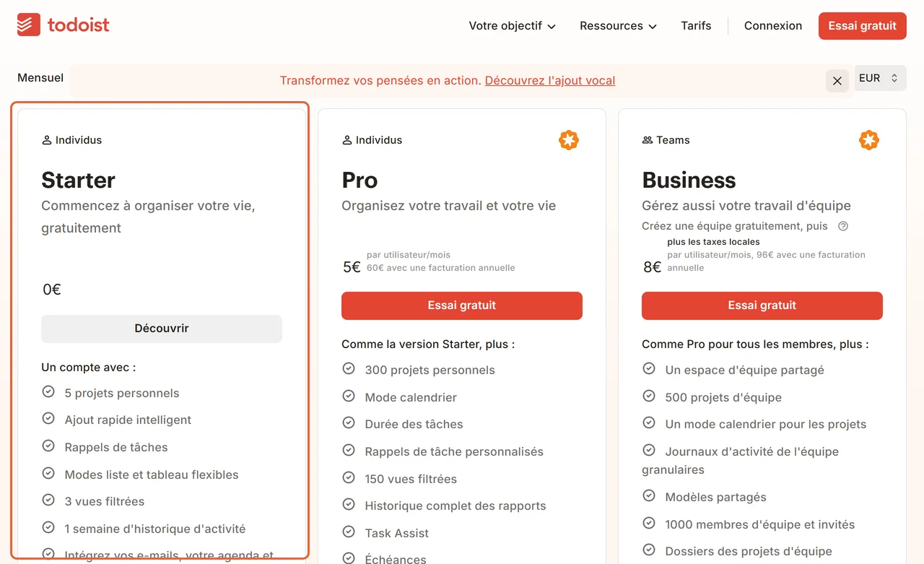Image resolution: width=924 pixels, height=564 pixels.
Task: Open the 'Votre objectif' dropdown menu
Action: (513, 26)
